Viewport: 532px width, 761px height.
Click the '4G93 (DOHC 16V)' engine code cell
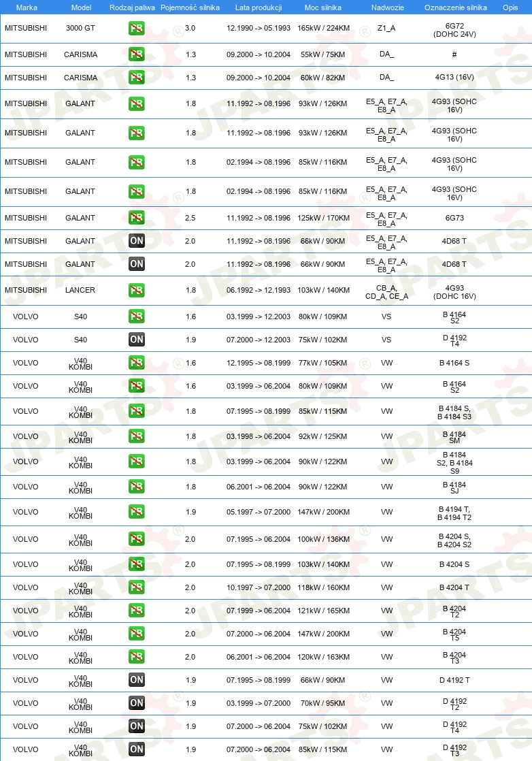point(454,292)
